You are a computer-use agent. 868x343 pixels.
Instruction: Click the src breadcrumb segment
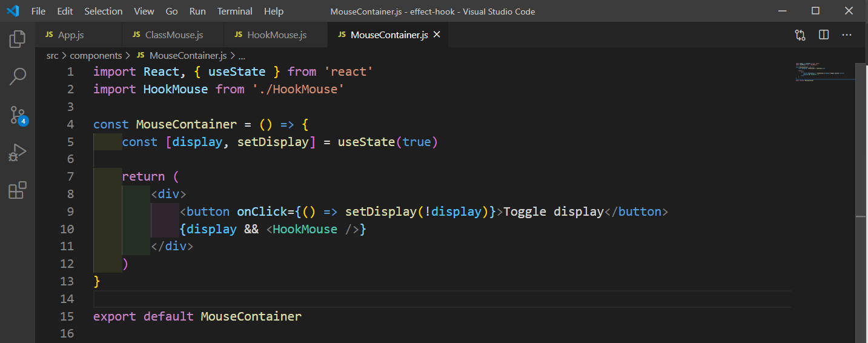point(53,55)
